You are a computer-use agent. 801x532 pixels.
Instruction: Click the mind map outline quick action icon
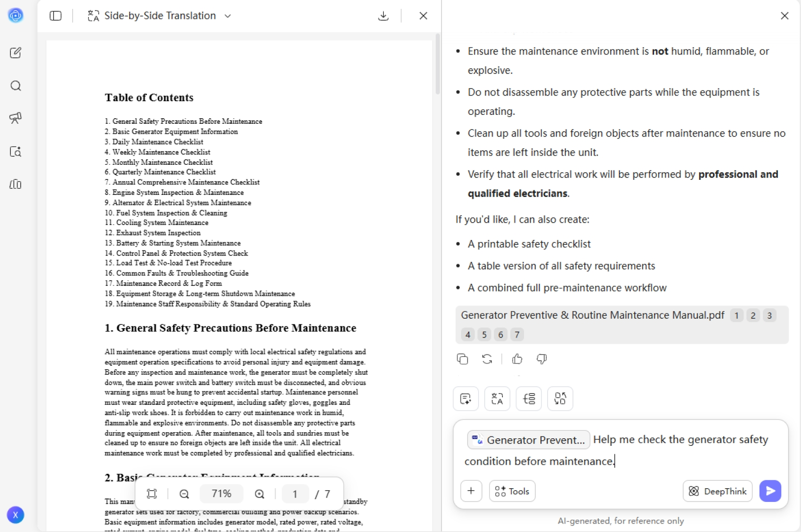click(529, 399)
